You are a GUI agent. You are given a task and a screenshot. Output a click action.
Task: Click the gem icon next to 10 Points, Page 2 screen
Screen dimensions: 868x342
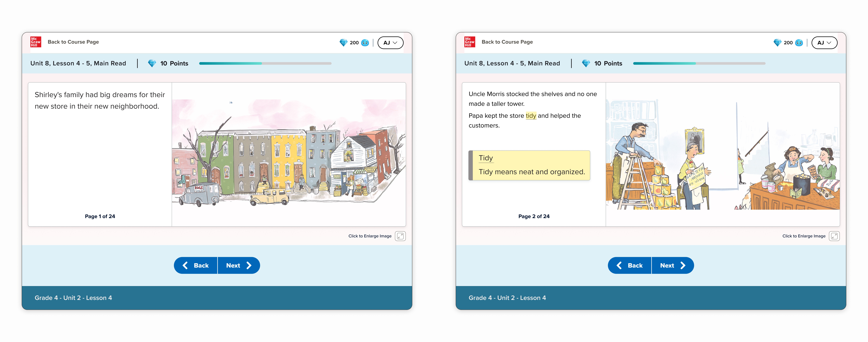click(586, 63)
